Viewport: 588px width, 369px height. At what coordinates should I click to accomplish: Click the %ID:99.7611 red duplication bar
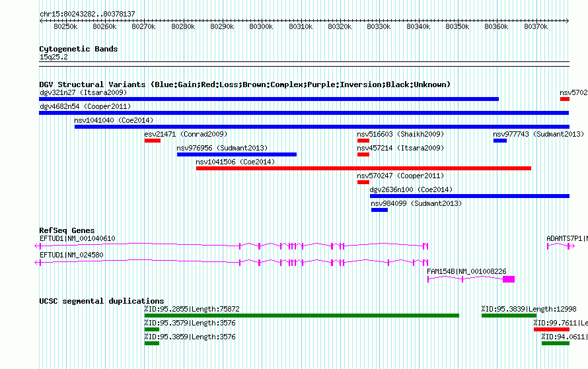(x=552, y=329)
